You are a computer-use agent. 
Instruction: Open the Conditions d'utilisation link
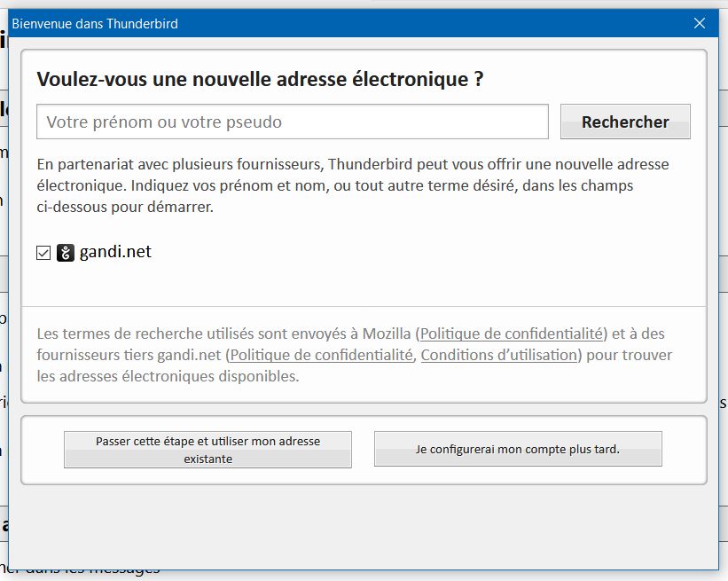498,355
